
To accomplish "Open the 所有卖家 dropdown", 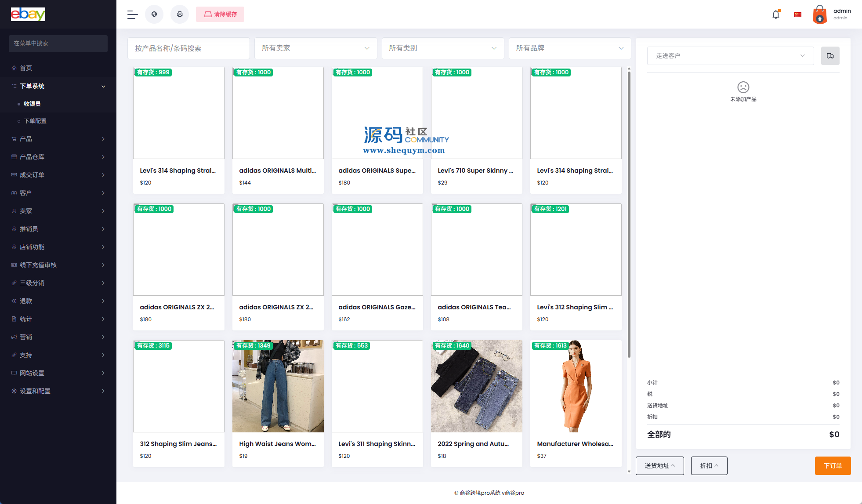I will point(315,48).
